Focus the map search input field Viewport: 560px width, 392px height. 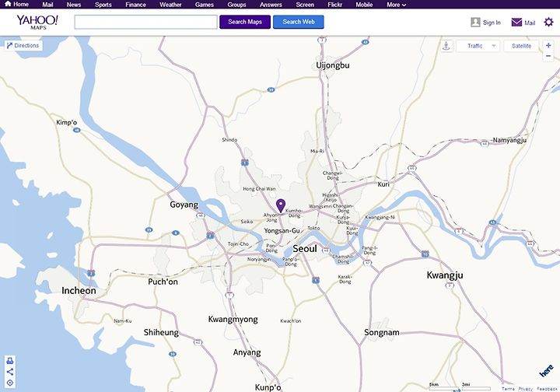145,22
